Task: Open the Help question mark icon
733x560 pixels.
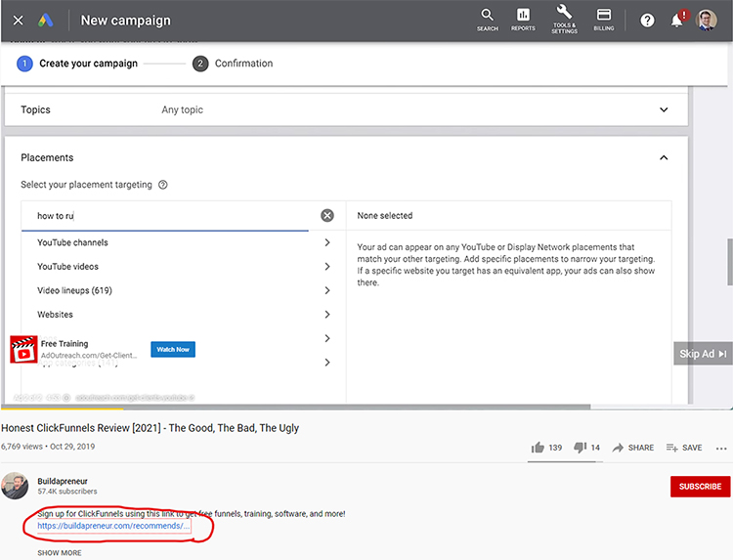Action: pos(647,21)
